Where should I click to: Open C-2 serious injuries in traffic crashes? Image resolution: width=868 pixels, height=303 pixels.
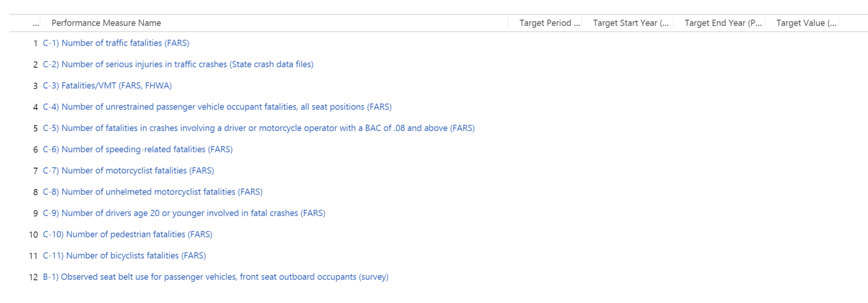(x=178, y=64)
